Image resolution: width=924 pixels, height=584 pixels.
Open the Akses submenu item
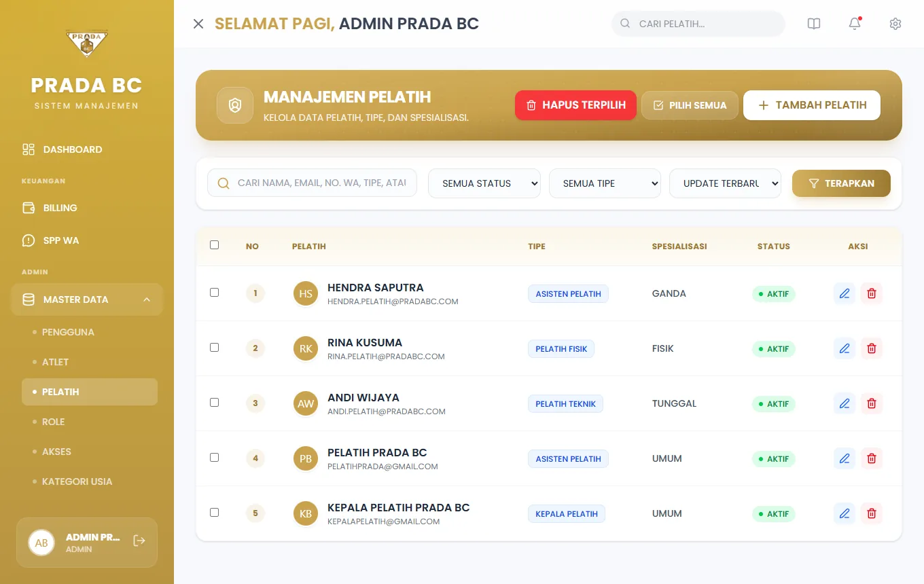(90, 452)
